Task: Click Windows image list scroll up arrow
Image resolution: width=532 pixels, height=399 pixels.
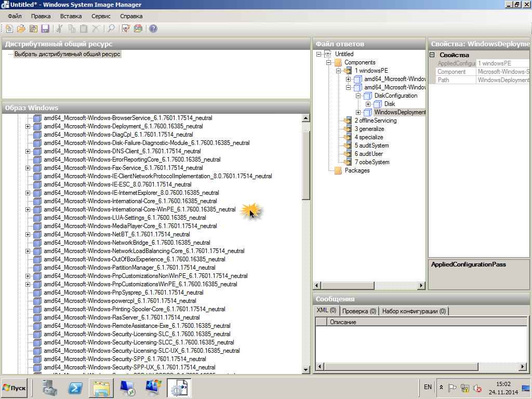Action: [305, 118]
